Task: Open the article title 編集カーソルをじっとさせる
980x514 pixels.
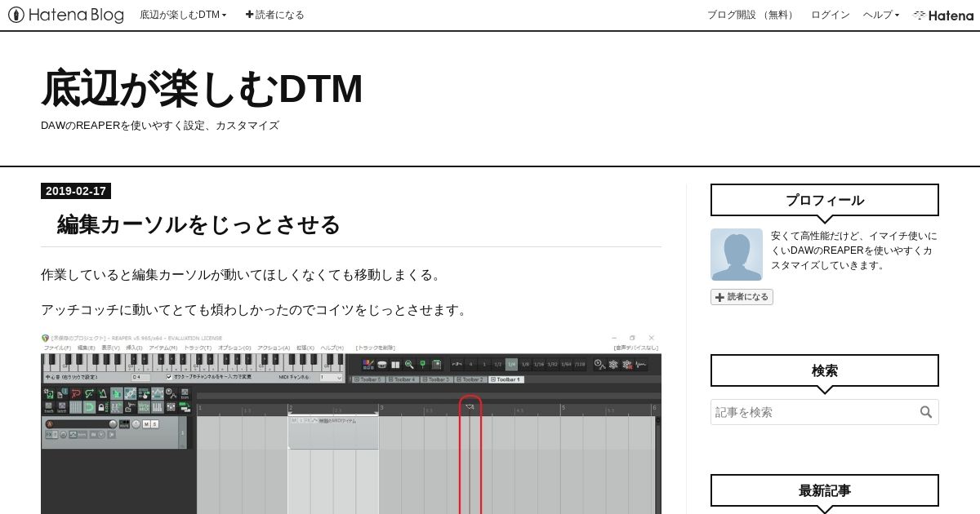Action: click(x=198, y=224)
